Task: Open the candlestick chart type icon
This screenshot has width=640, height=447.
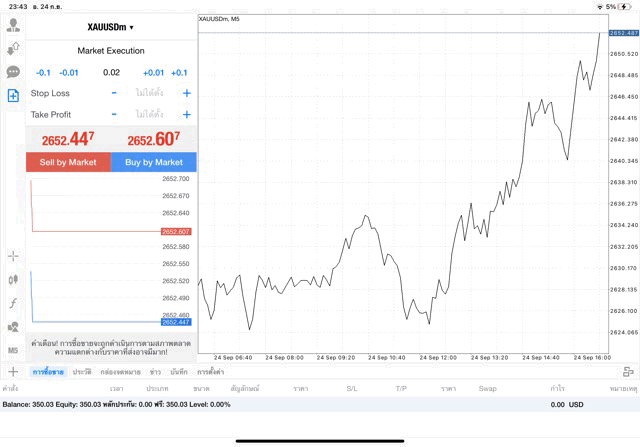Action: coord(13,280)
